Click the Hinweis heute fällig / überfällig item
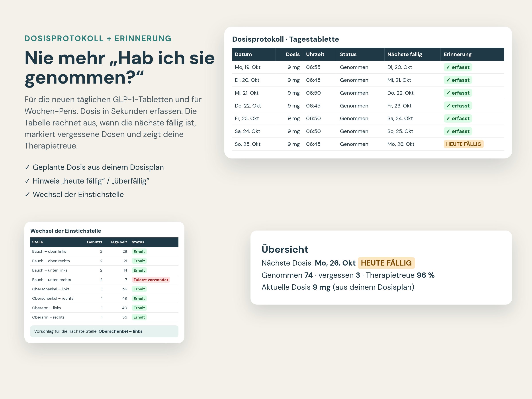Screen dimensions: 532x399 (x=87, y=181)
